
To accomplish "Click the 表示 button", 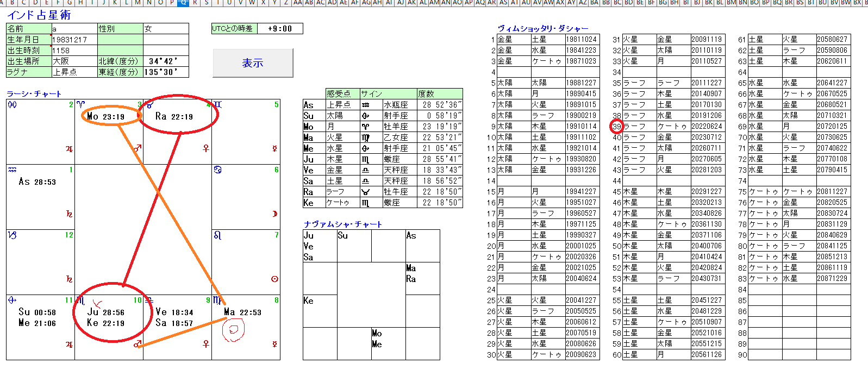I will [253, 63].
